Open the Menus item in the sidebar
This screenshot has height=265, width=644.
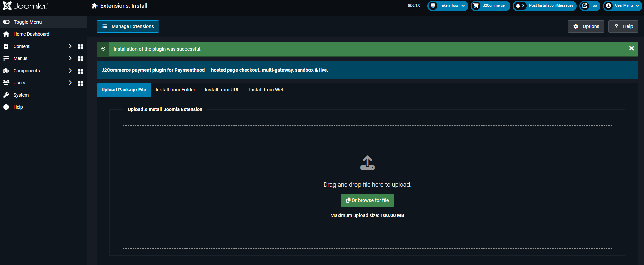20,58
